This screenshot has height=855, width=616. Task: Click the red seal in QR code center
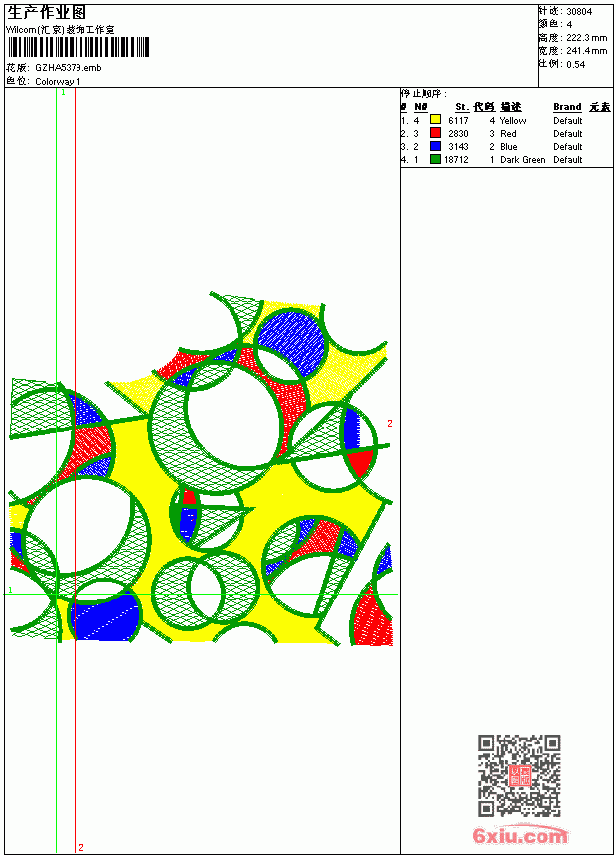point(519,775)
